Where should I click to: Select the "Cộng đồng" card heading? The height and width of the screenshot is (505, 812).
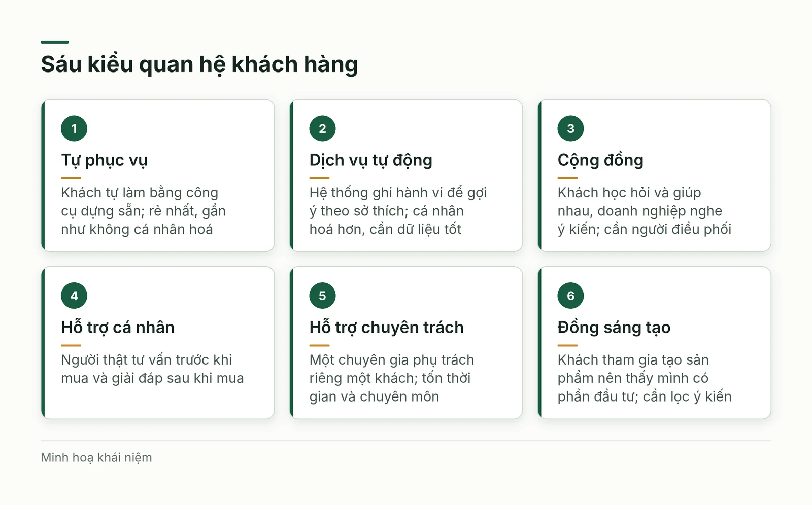pyautogui.click(x=600, y=160)
